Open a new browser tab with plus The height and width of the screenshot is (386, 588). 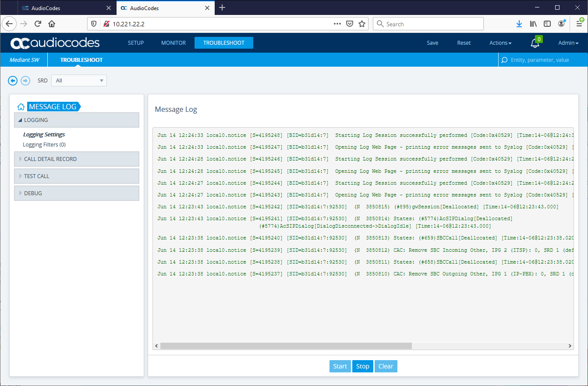coord(222,7)
